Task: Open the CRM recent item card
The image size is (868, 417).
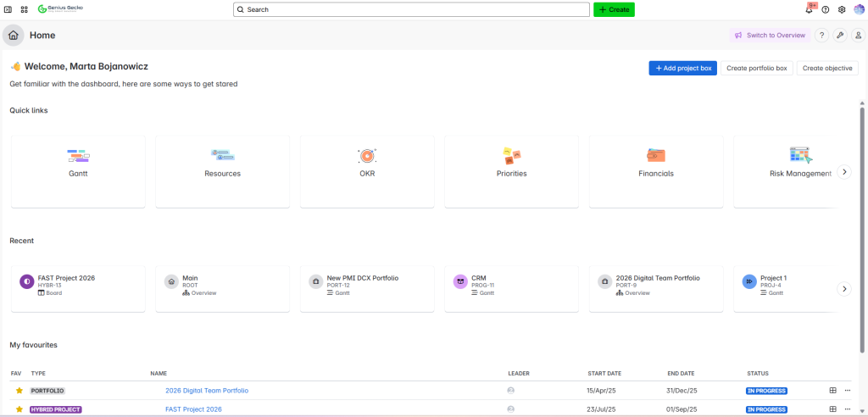Action: 511,285
